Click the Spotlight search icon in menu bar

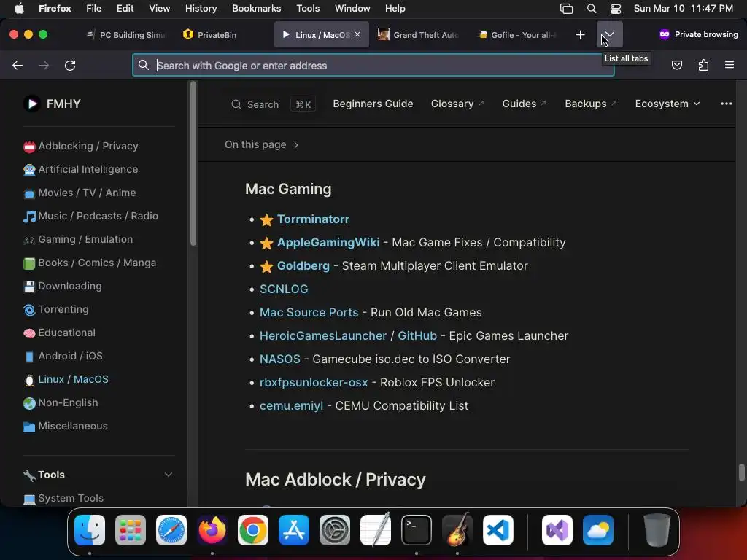[591, 9]
